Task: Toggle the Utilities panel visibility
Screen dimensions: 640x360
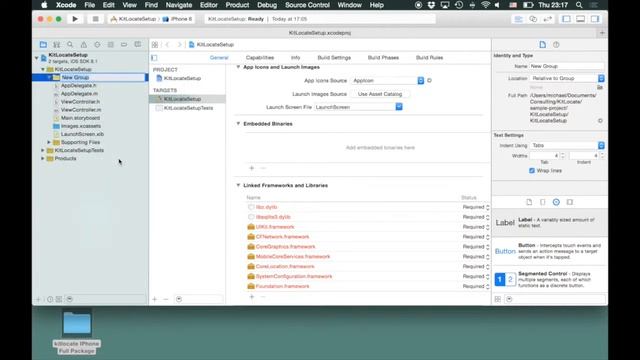Action: click(595, 19)
